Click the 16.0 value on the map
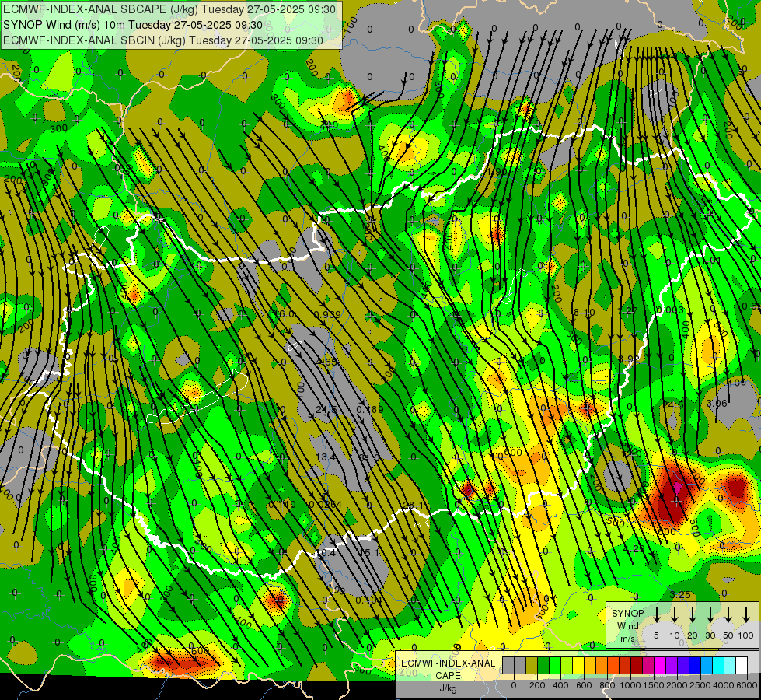 click(x=285, y=314)
